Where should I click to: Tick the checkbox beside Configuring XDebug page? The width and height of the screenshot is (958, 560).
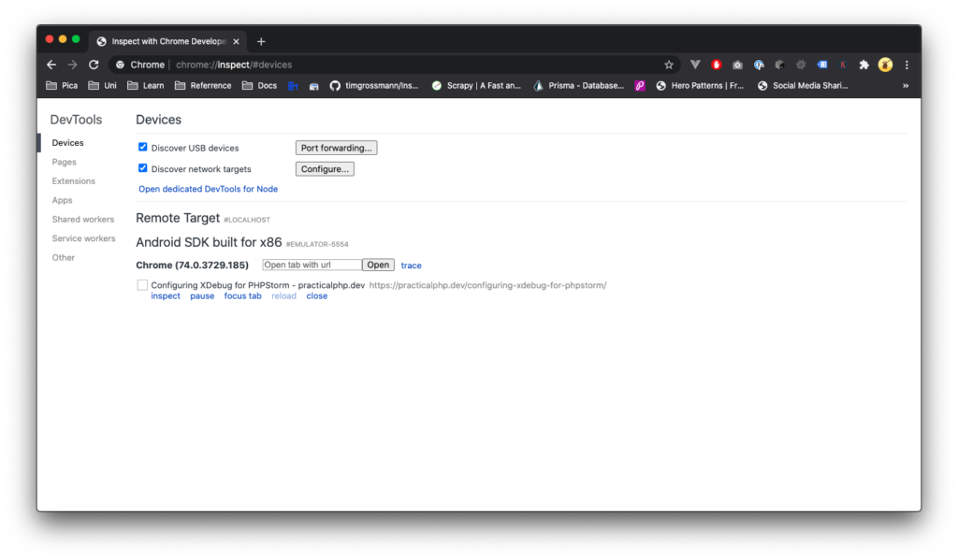point(142,285)
